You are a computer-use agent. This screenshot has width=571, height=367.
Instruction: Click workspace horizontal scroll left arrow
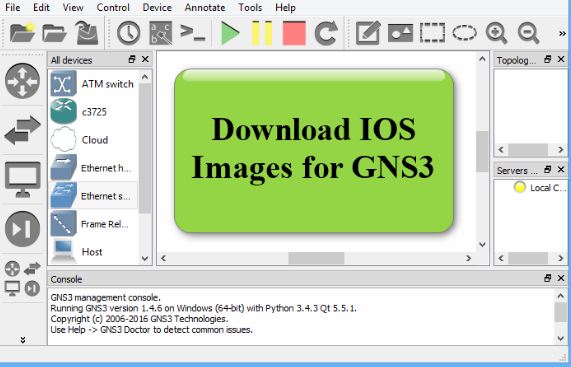(x=164, y=258)
